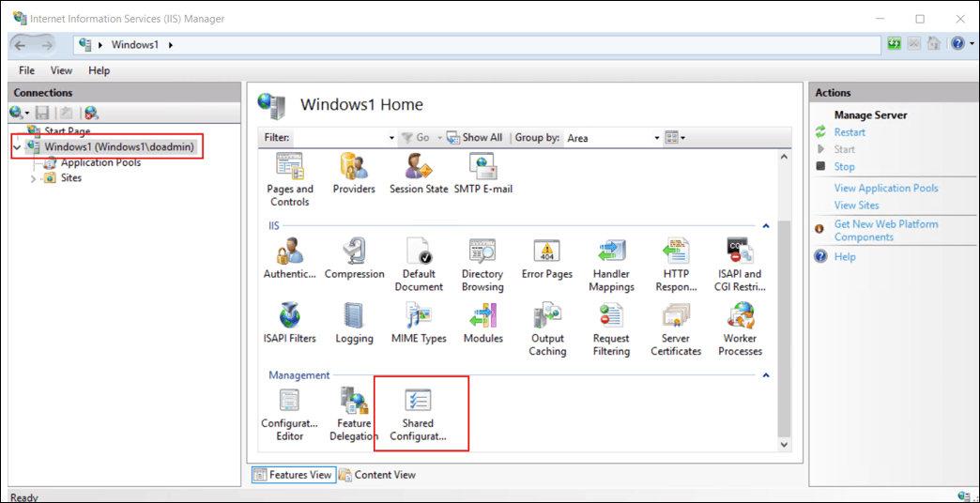Select Application Pools tree node
Image resolution: width=980 pixels, height=503 pixels.
pyautogui.click(x=100, y=162)
